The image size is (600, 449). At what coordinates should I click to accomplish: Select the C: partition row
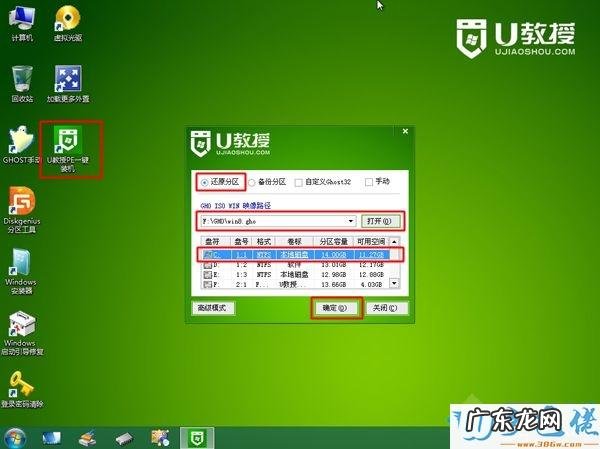[295, 255]
